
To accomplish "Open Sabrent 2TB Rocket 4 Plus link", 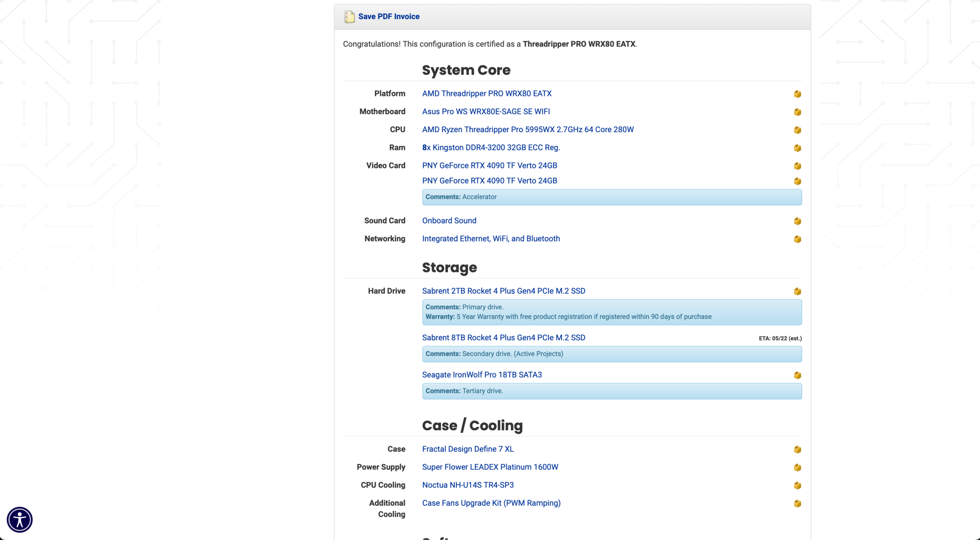I will tap(503, 291).
